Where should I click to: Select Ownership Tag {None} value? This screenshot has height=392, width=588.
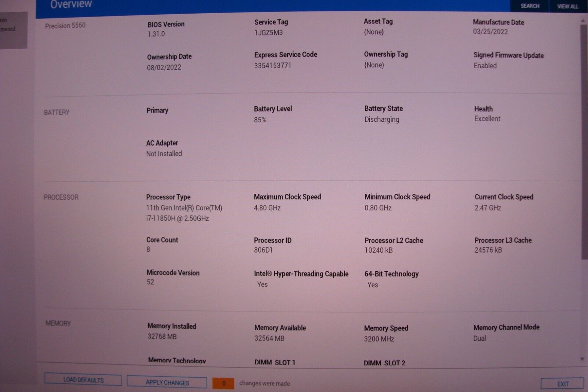point(374,65)
